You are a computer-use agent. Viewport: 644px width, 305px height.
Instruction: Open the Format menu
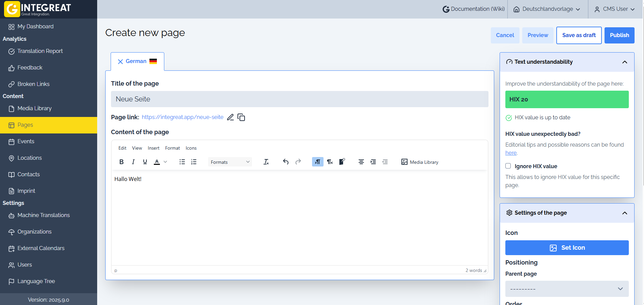(x=172, y=148)
